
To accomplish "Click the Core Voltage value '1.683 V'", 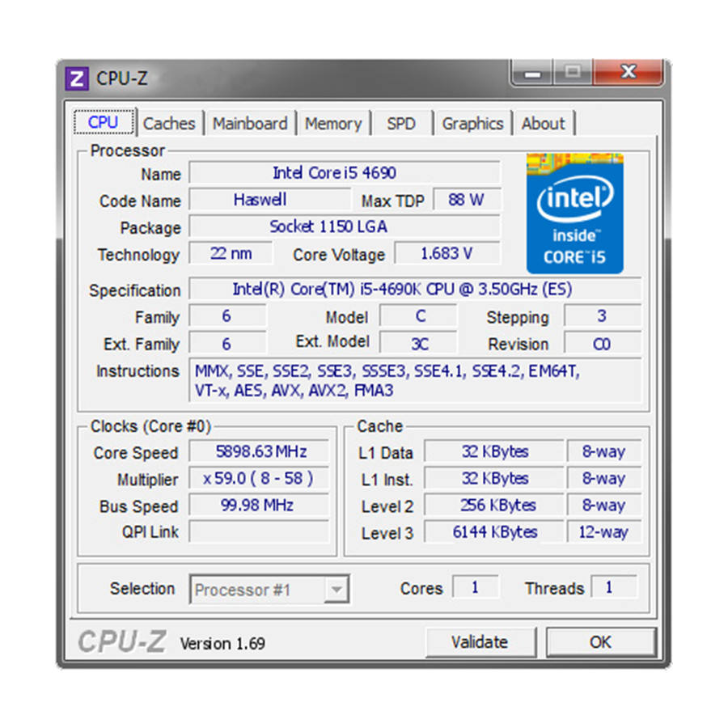I will point(447,253).
